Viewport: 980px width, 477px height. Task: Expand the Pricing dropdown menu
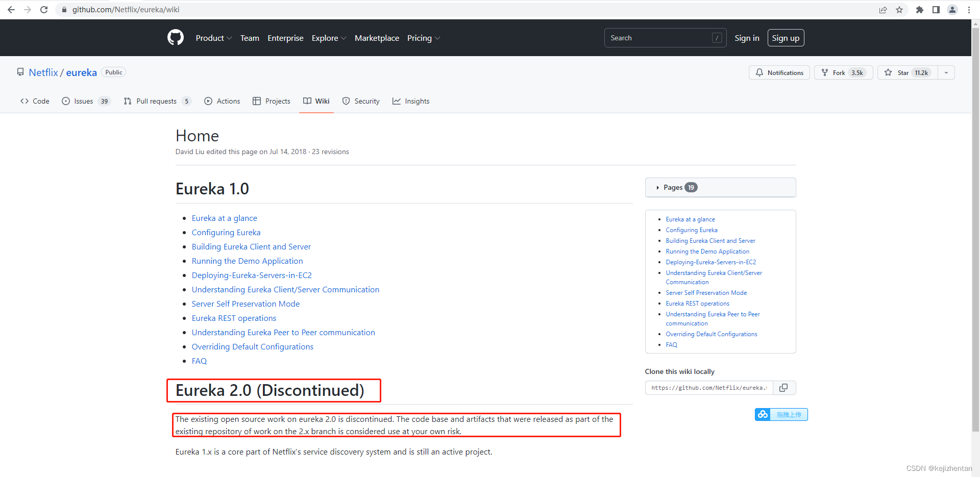click(x=424, y=38)
